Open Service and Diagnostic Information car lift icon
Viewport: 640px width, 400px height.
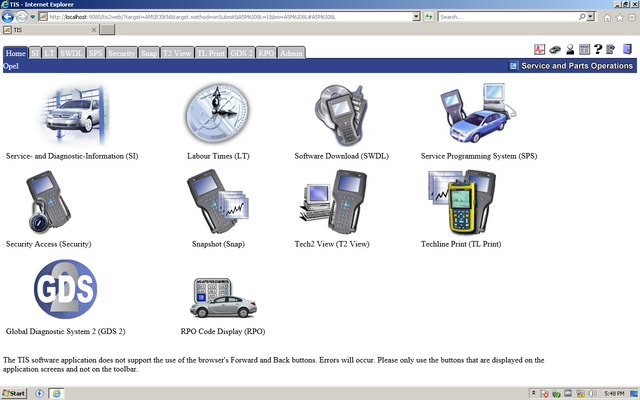76,115
